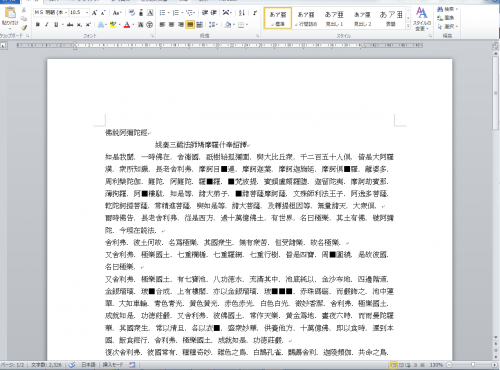Apply the 見出し 2 style

362,18
